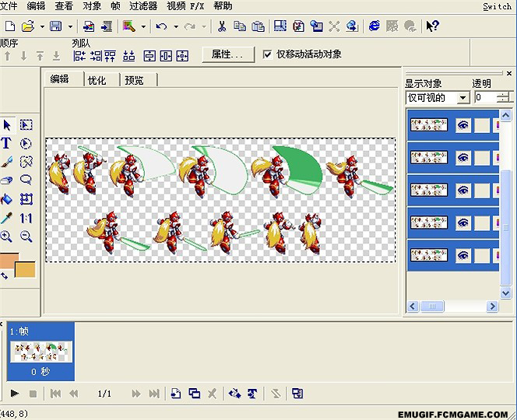This screenshot has width=517, height=420.
Task: Open the 帮助 menu
Action: [223, 6]
